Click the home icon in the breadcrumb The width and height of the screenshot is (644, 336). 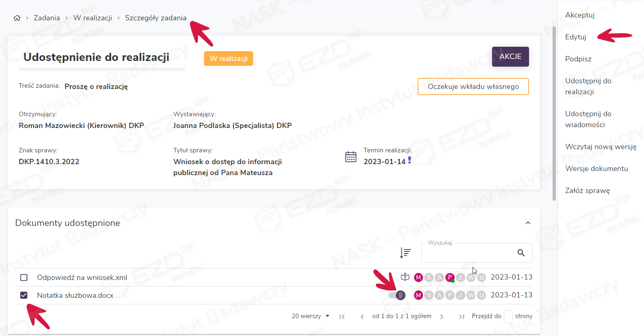(17, 18)
